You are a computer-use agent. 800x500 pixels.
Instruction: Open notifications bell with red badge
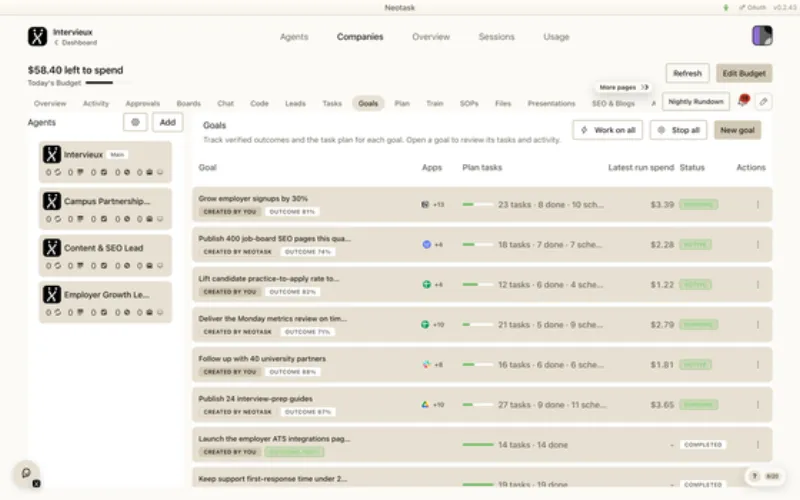(x=742, y=101)
